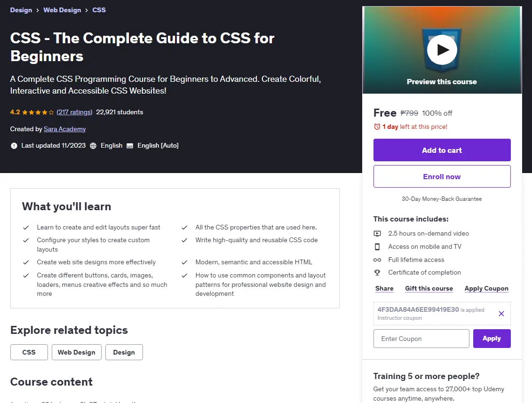Click checkmark beside Write high-quality CSS code
The width and height of the screenshot is (532, 403).
(184, 240)
